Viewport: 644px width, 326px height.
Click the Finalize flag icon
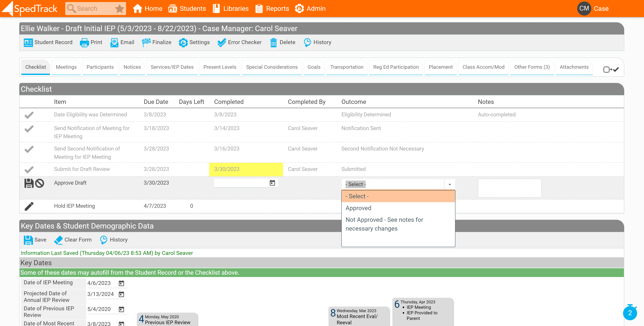(146, 42)
